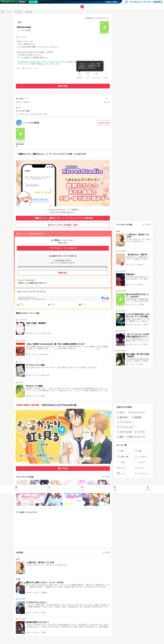This screenshot has height=644, width=164.
Task: Click the back arrow in the header
Action: [x=3, y=7]
